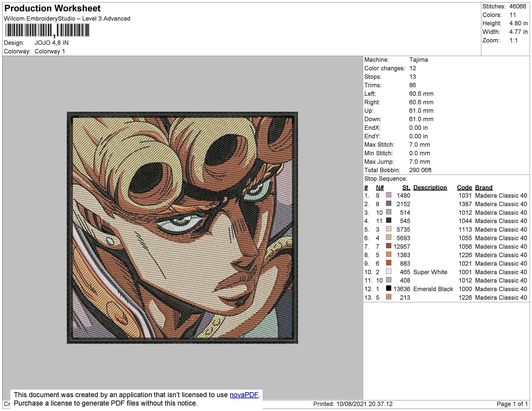Click thread code '1044' in stop 4
The width and height of the screenshot is (532, 411).
tap(465, 221)
